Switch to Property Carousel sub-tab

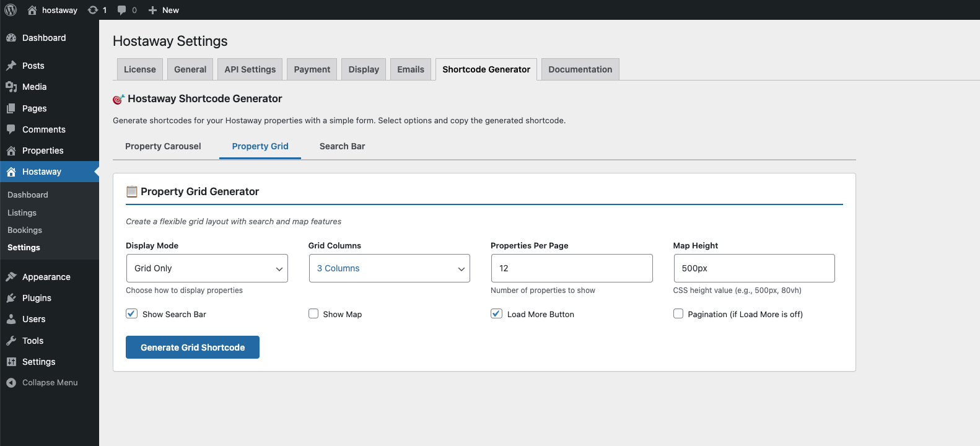163,146
